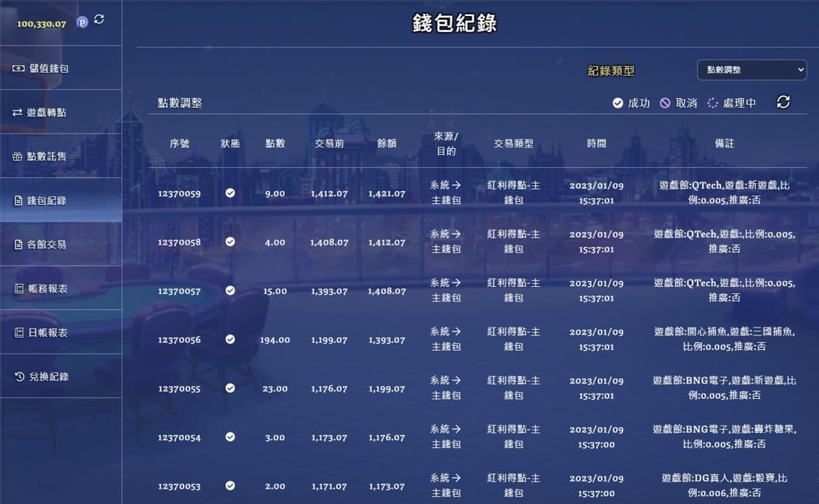Go to 點數託售 page
819x504 pixels.
click(60, 156)
